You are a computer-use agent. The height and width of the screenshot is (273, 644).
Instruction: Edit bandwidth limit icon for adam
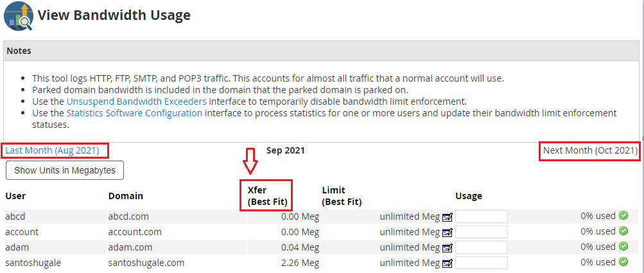coord(448,248)
